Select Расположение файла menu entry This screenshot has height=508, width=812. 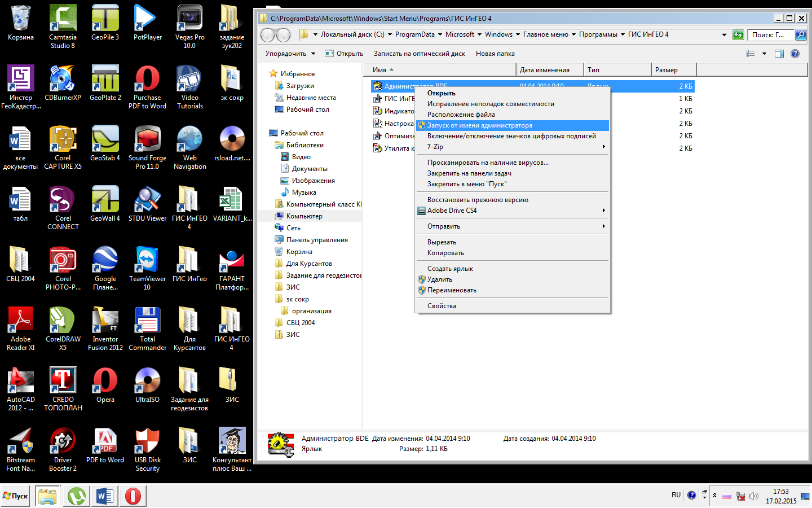click(513, 115)
